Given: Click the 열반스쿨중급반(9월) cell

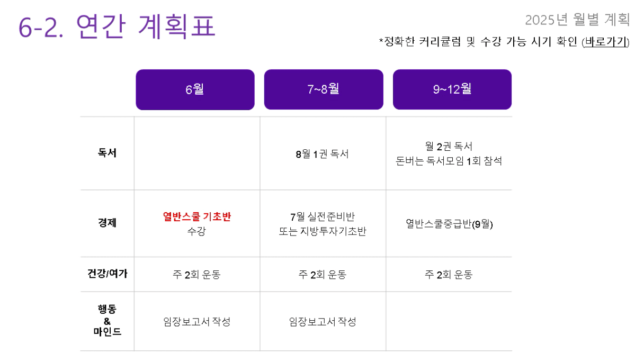Looking at the screenshot, I should coord(449,224).
